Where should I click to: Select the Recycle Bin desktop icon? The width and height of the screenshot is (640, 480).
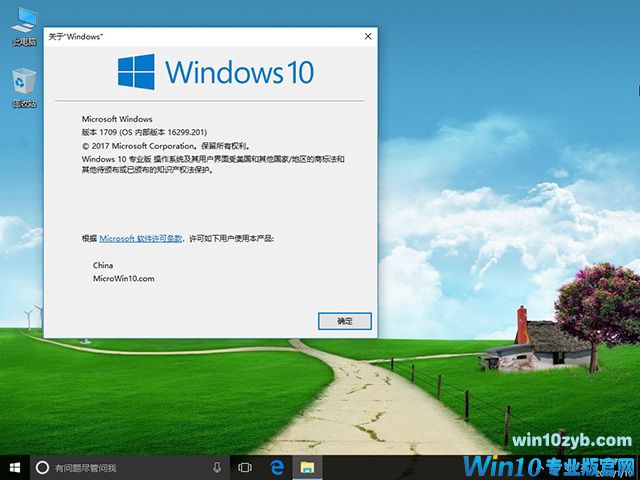point(23,84)
